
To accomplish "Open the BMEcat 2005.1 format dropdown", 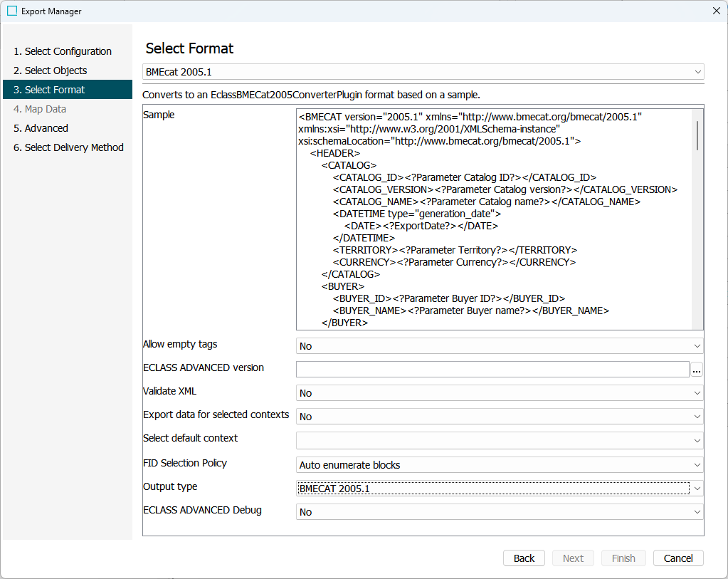I will pos(423,72).
